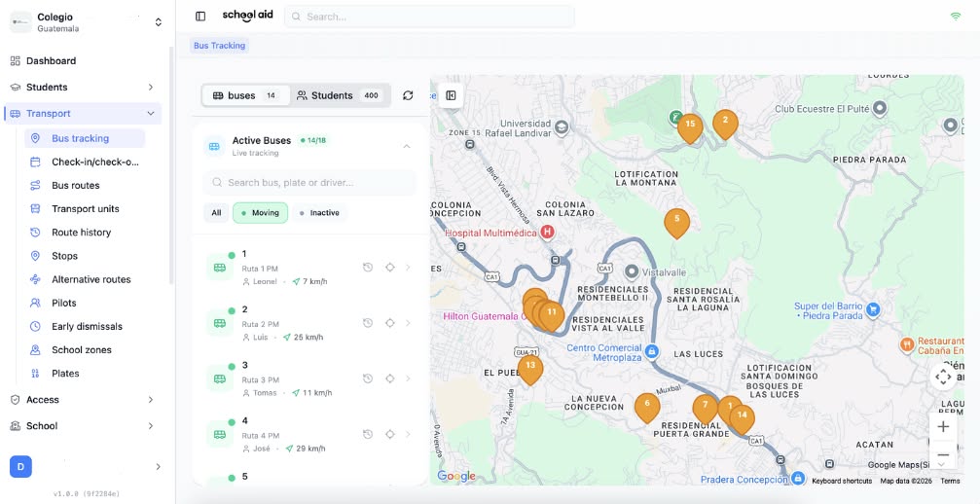Focus Search bus, plate or driver field

click(309, 182)
